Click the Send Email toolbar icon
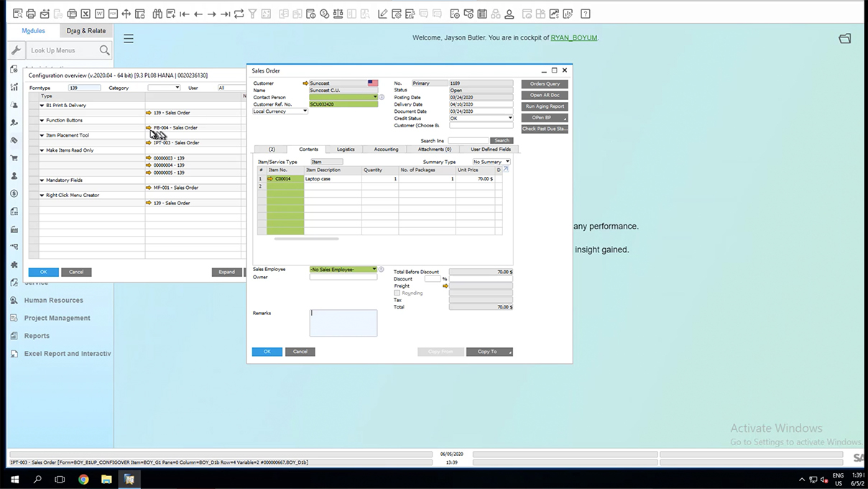The image size is (868, 489). click(x=45, y=14)
